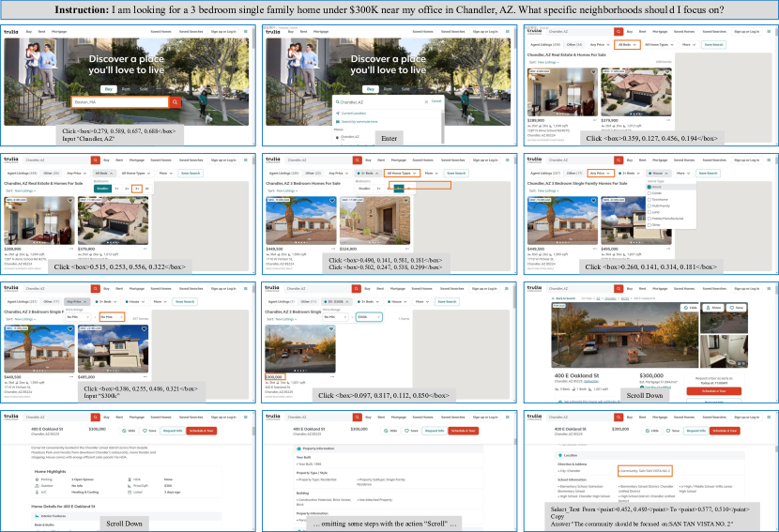Open the House filter above the home-type checklist
The width and height of the screenshot is (779, 532).
click(657, 174)
